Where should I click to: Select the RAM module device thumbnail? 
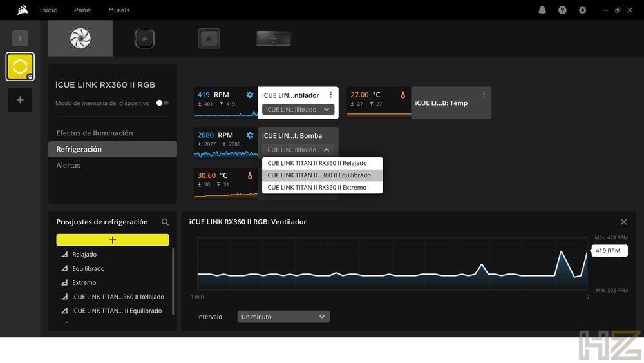(x=274, y=39)
